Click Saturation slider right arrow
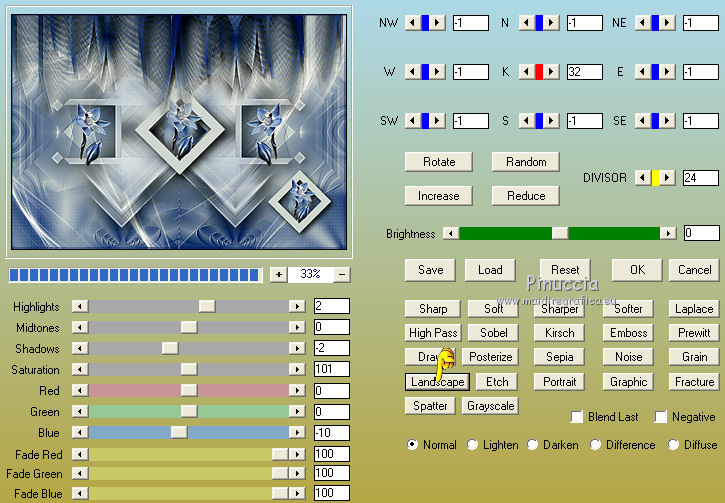The height and width of the screenshot is (503, 725). click(x=297, y=369)
